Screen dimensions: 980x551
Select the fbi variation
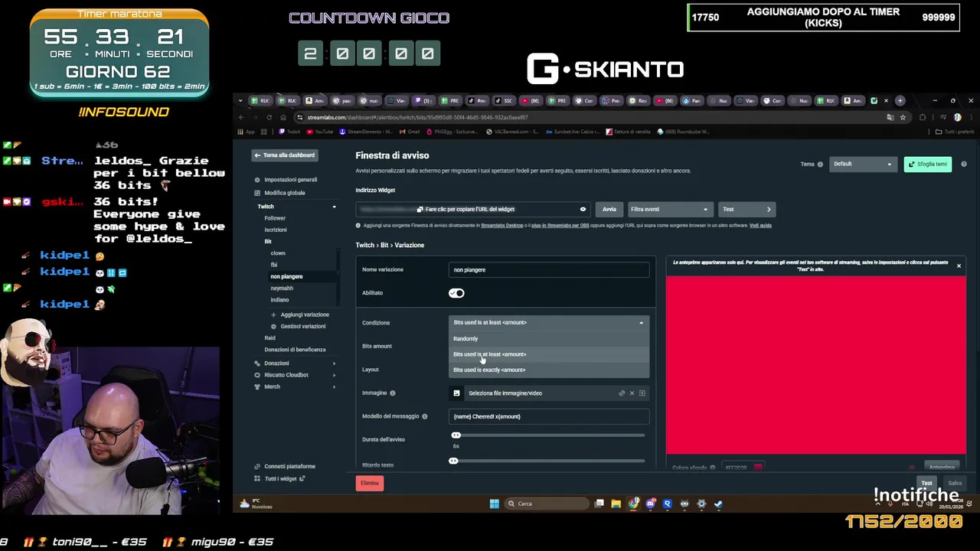coord(274,265)
